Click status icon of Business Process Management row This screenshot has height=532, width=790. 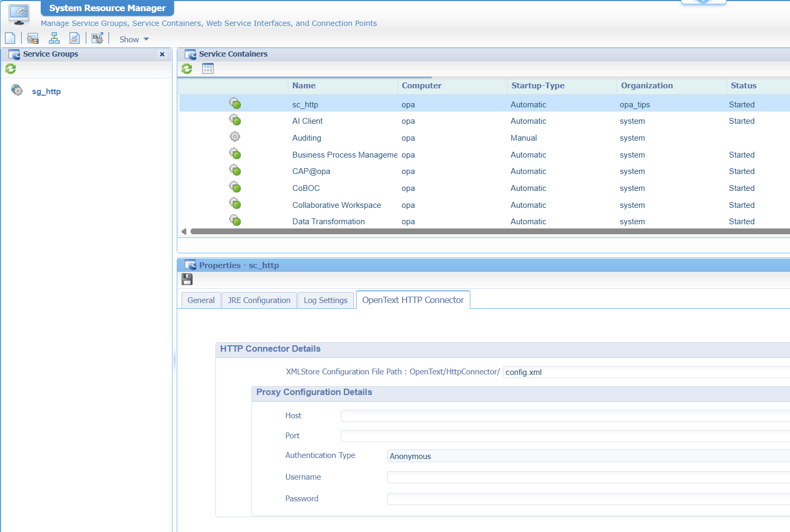coord(235,154)
